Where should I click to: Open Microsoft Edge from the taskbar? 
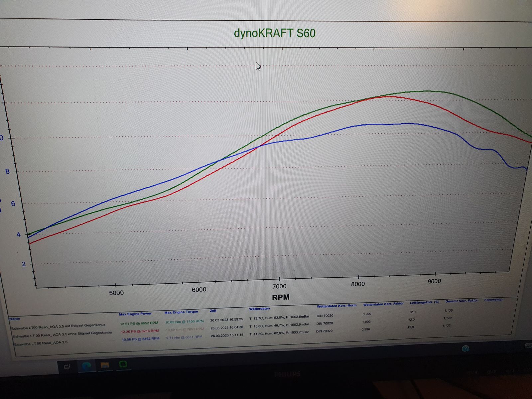pos(87,366)
